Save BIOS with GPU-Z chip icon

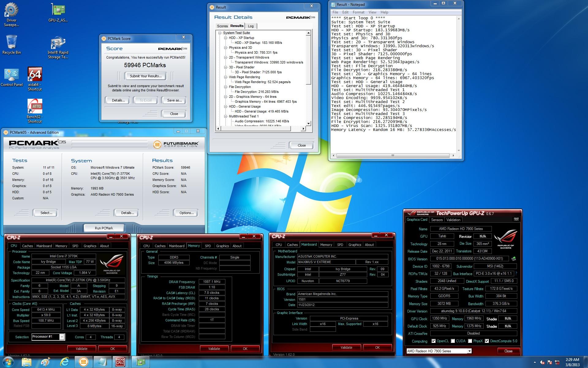(x=514, y=259)
